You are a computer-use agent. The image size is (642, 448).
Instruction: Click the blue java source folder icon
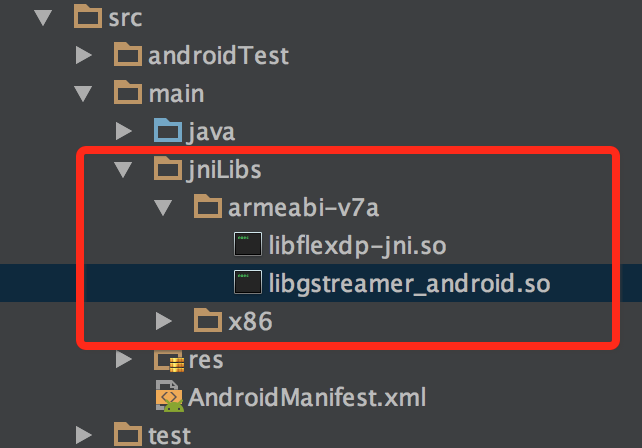(x=168, y=130)
